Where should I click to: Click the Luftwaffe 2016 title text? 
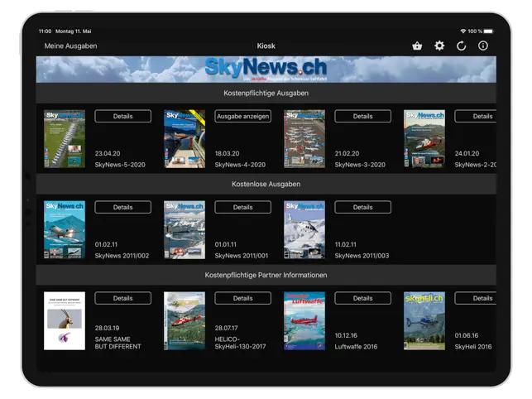coord(356,347)
